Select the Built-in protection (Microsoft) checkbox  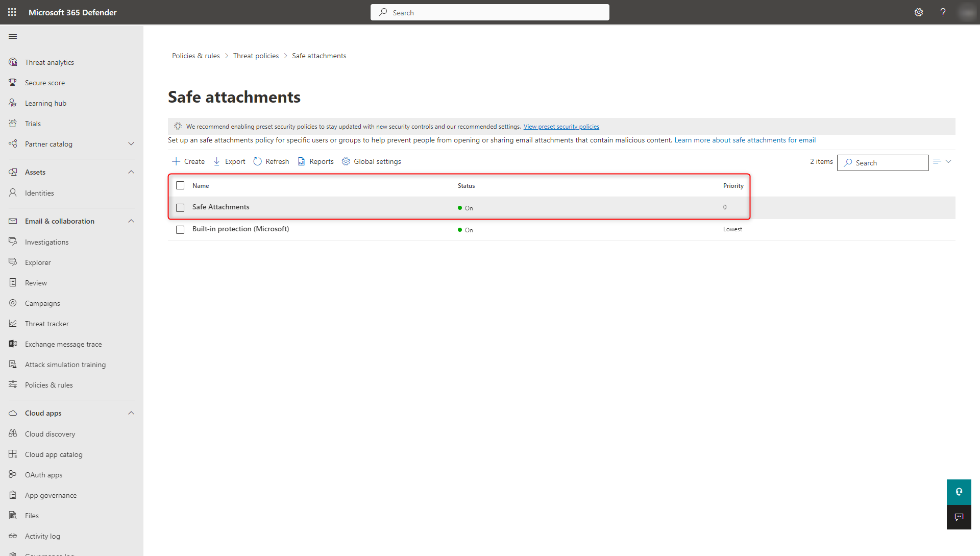coord(180,229)
